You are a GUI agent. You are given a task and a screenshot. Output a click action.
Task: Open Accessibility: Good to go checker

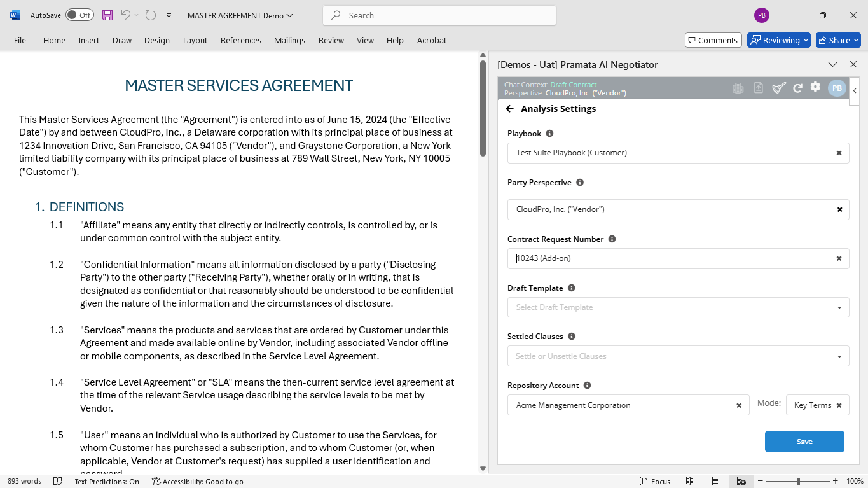pyautogui.click(x=198, y=482)
